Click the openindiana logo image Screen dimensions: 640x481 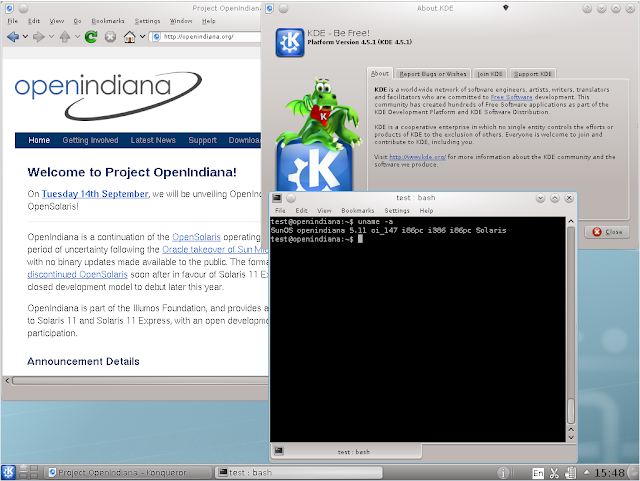tap(109, 96)
